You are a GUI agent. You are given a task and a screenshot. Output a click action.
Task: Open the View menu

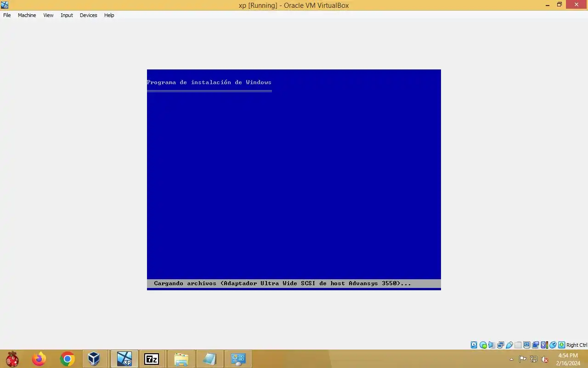(48, 15)
